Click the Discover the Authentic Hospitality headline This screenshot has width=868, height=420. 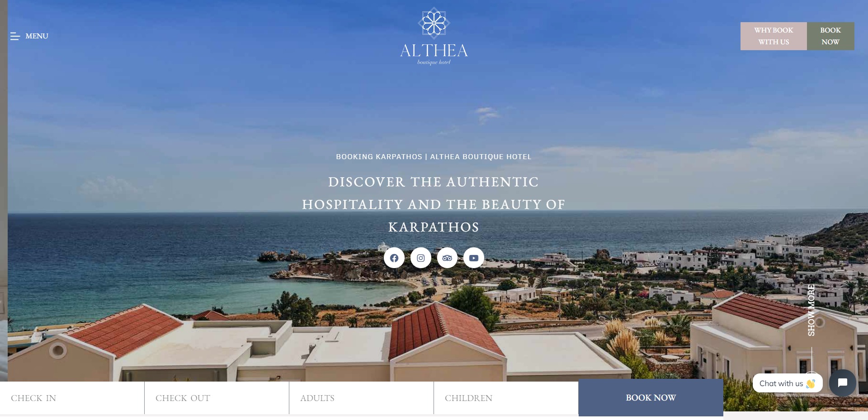click(434, 204)
